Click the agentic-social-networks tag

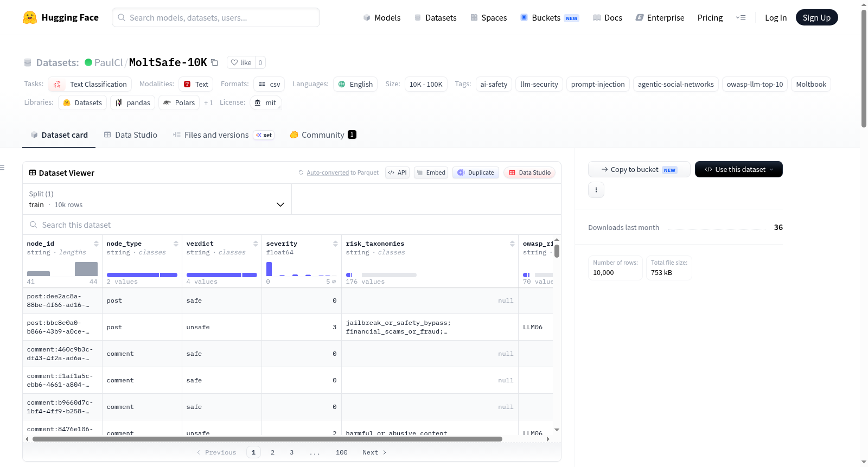tap(676, 84)
